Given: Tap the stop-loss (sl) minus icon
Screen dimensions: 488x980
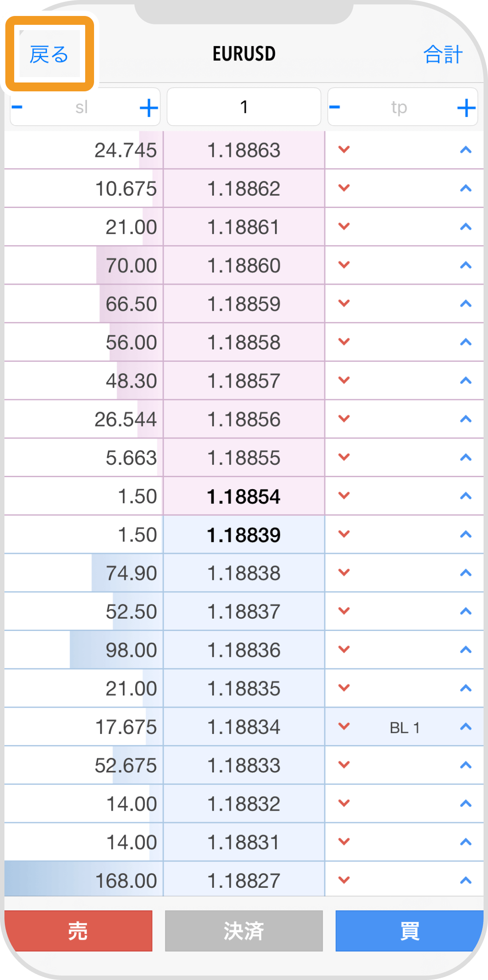Looking at the screenshot, I should point(17,107).
